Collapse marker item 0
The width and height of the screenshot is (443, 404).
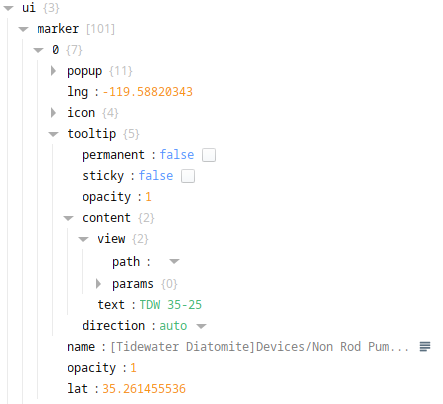point(38,50)
